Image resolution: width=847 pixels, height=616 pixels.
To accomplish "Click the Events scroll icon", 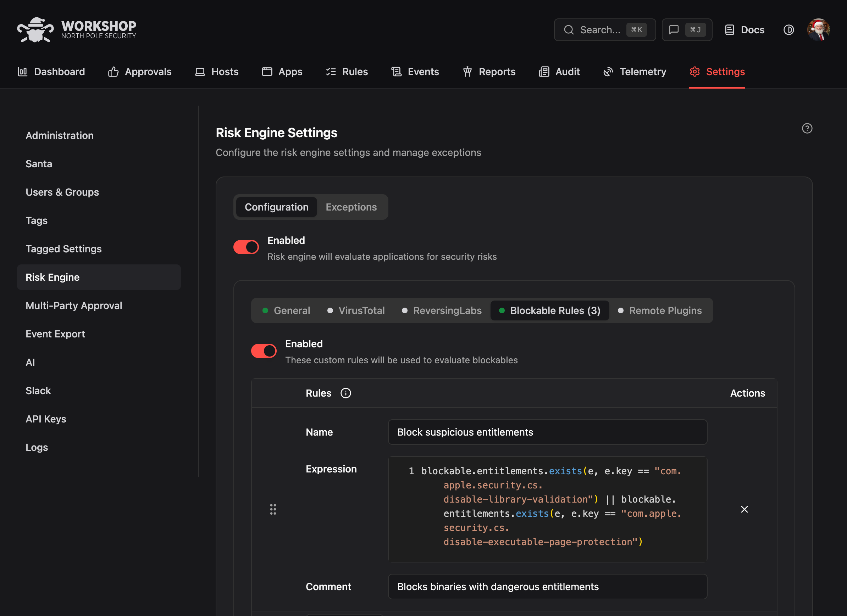I will [396, 72].
